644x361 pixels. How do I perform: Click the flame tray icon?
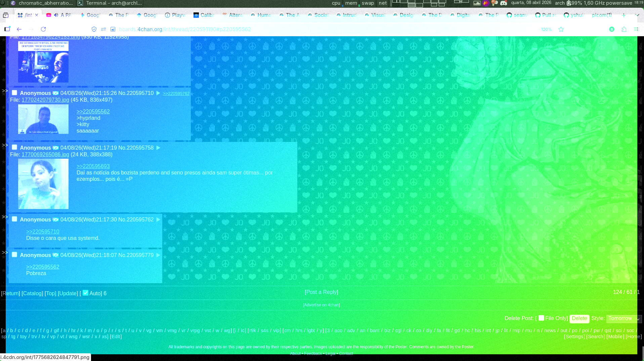point(486,3)
